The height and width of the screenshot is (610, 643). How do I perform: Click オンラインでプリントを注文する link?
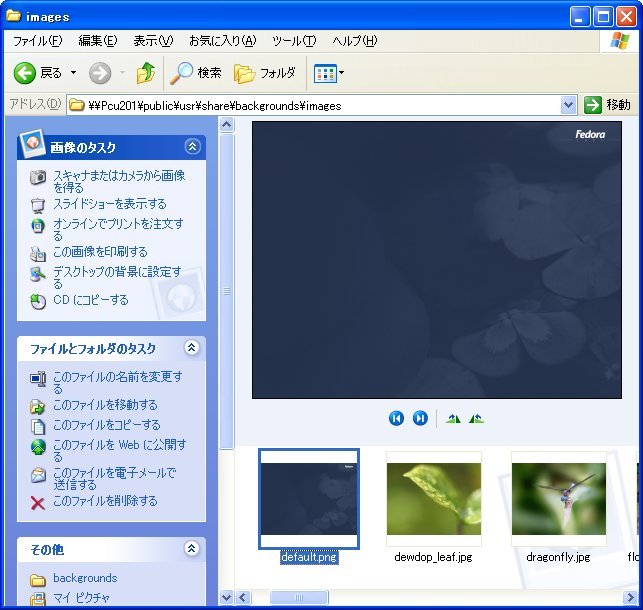[x=118, y=229]
